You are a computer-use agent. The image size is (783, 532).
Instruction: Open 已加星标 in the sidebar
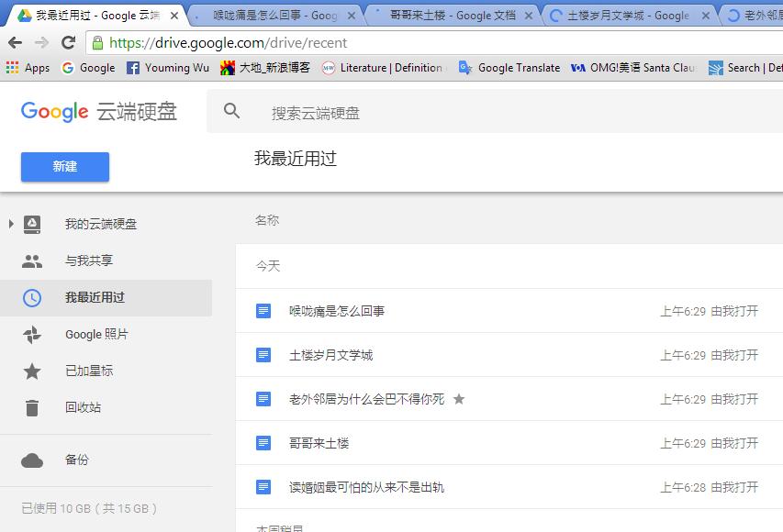pos(89,371)
